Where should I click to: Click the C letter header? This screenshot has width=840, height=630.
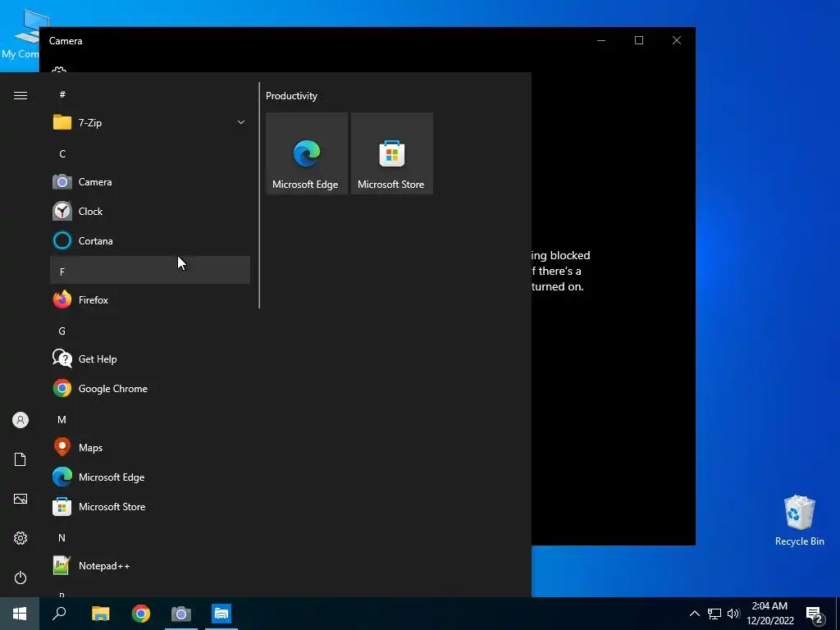(x=150, y=153)
